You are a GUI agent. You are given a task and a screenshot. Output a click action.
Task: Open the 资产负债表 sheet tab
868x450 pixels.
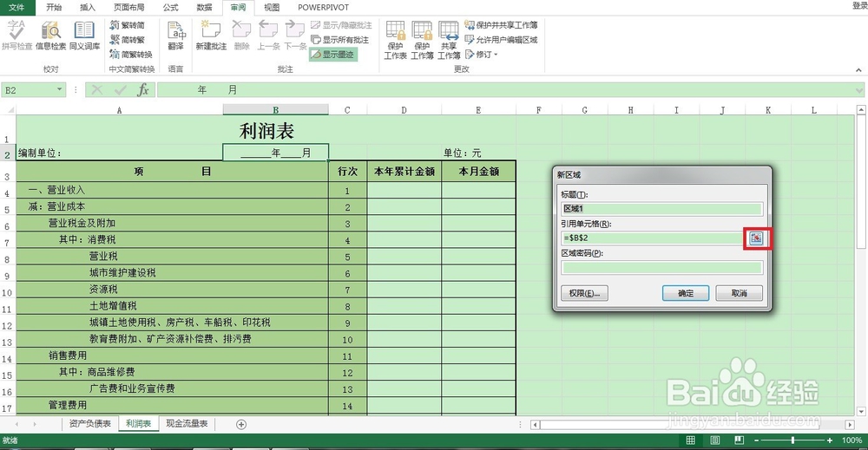tap(89, 423)
